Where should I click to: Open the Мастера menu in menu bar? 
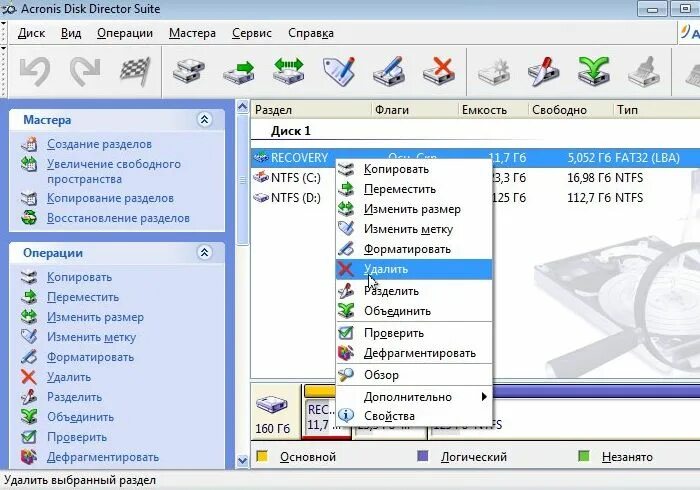pos(192,33)
